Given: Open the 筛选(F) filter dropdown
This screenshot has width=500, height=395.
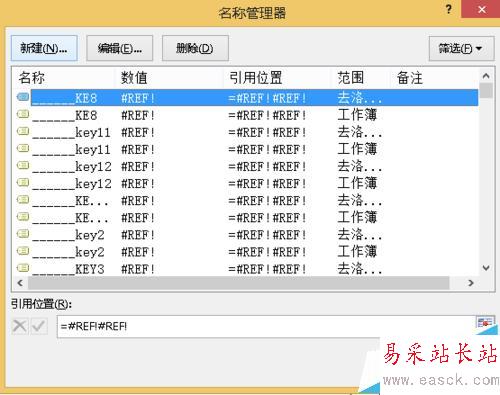Looking at the screenshot, I should tap(461, 48).
